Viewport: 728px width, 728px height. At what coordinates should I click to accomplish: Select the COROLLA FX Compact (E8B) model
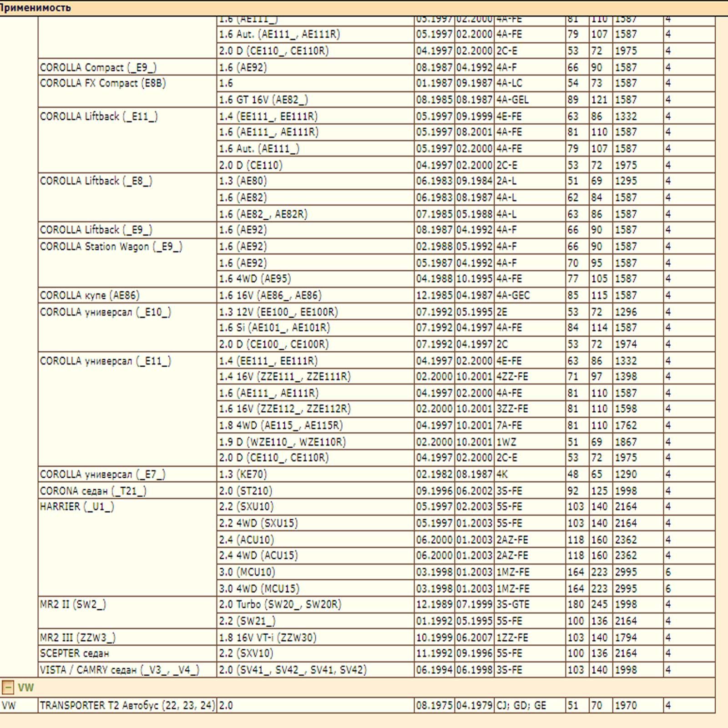pyautogui.click(x=103, y=83)
